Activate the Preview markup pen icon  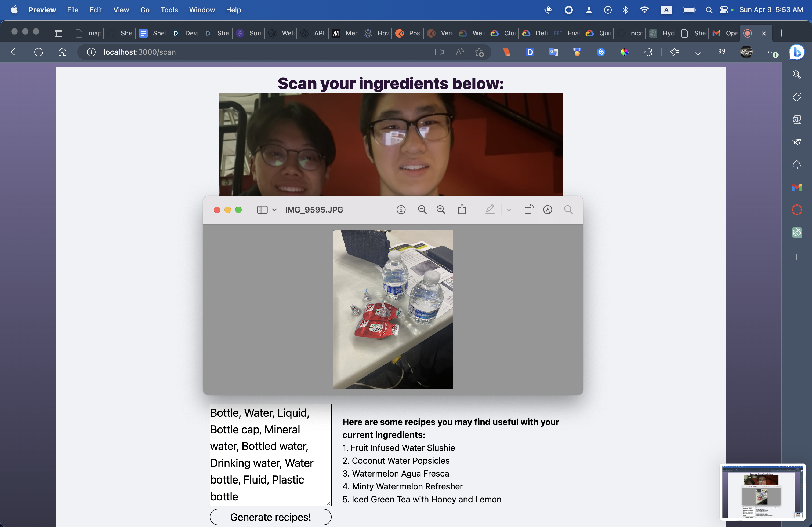click(490, 209)
